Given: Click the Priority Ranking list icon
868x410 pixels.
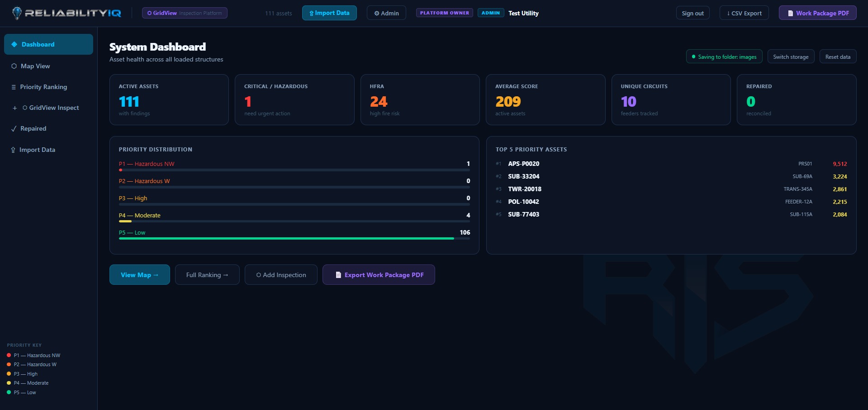Looking at the screenshot, I should (14, 87).
